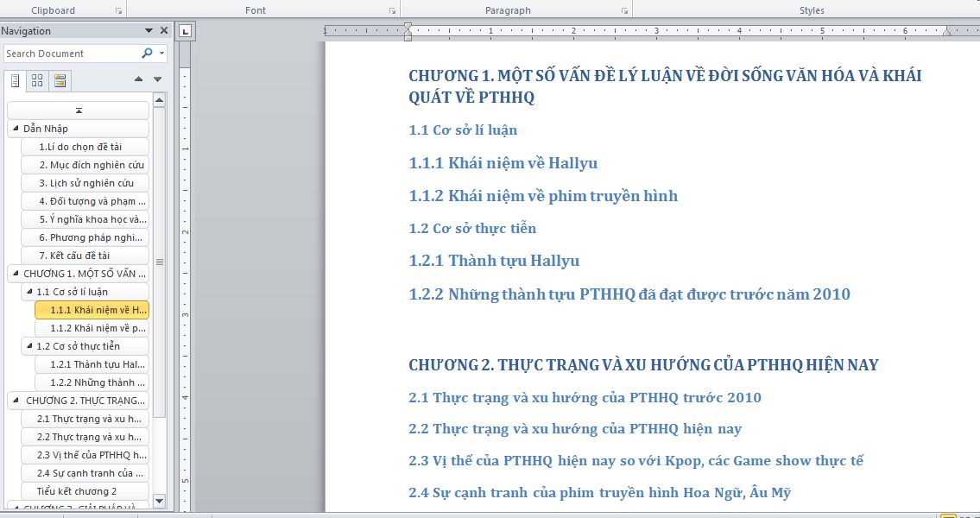
Task: Click the Navigation pane scrollbar thumb
Action: pos(159,262)
